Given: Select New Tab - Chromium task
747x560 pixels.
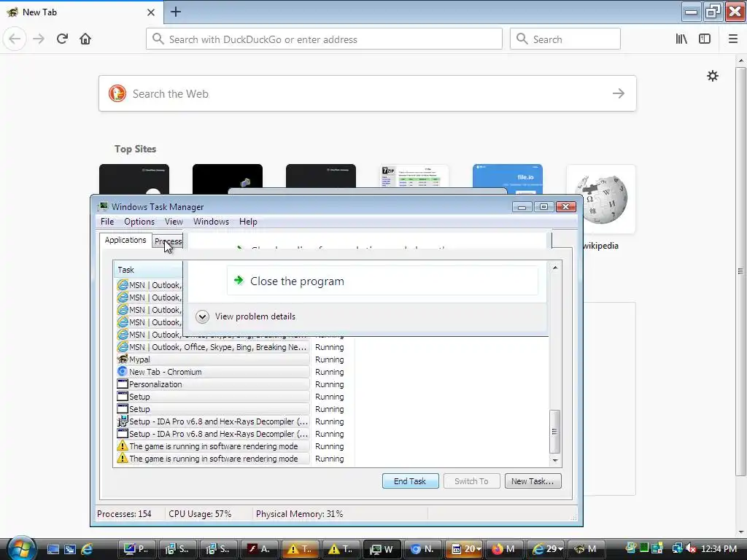Looking at the screenshot, I should pos(213,372).
